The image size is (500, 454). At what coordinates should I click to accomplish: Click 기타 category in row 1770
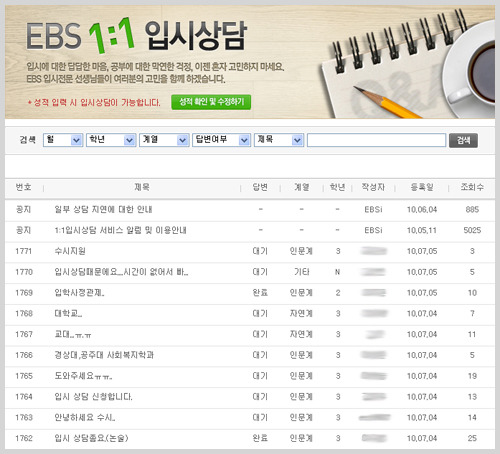302,272
